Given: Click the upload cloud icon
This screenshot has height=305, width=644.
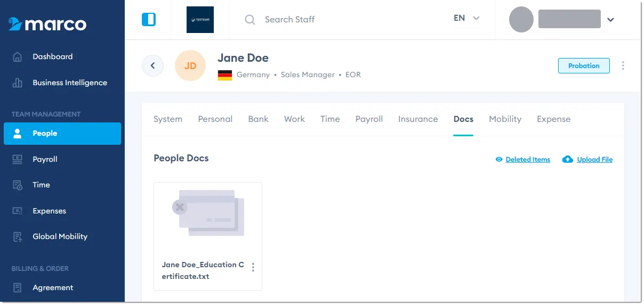Looking at the screenshot, I should click(x=568, y=159).
